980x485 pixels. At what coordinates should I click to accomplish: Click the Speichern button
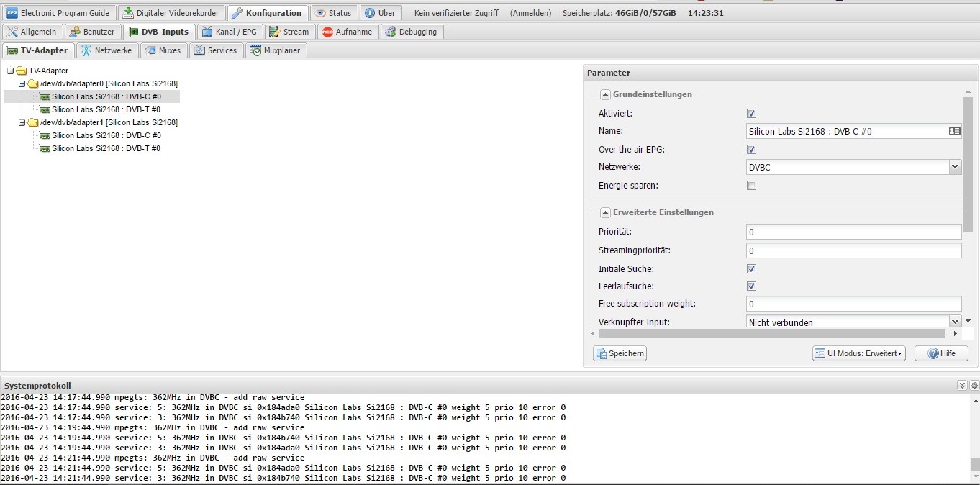(x=620, y=353)
